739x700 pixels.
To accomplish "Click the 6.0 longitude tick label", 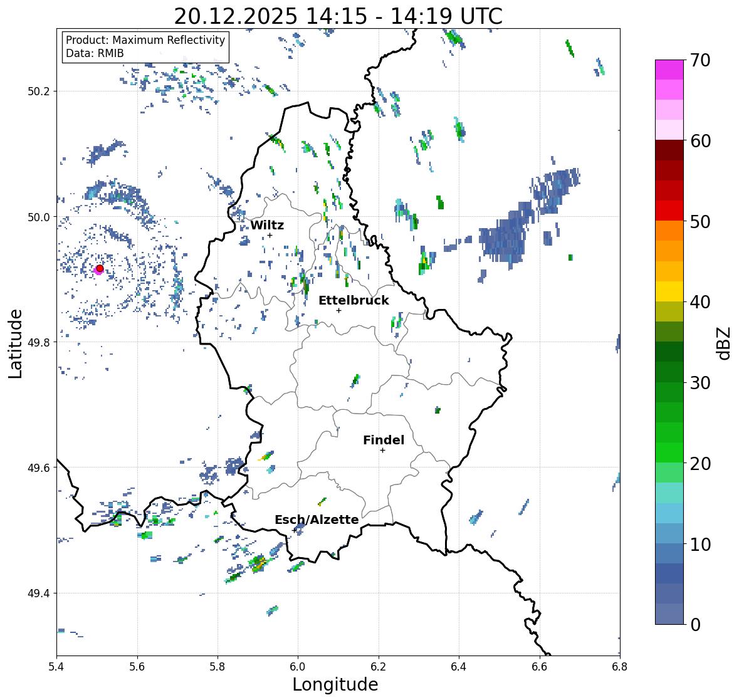I will pos(298,667).
